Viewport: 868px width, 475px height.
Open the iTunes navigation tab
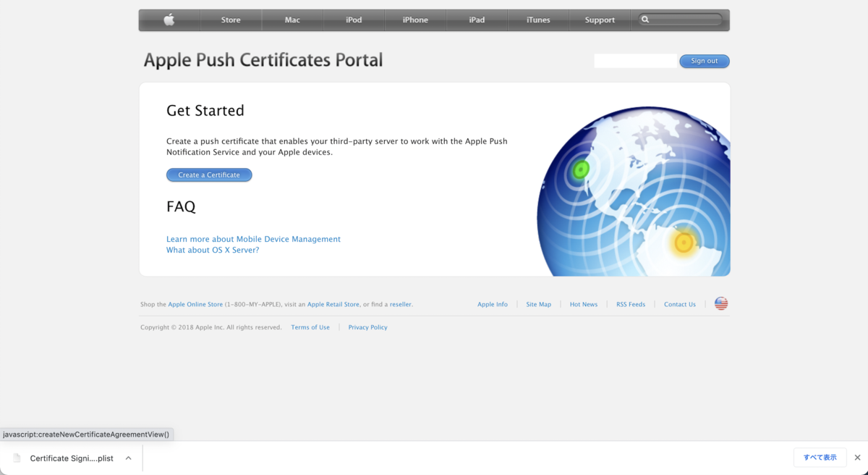tap(538, 20)
